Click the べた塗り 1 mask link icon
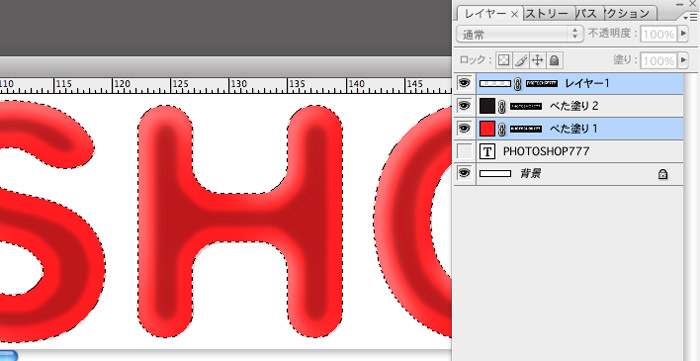Screen dimensions: 700x361 [x=502, y=129]
